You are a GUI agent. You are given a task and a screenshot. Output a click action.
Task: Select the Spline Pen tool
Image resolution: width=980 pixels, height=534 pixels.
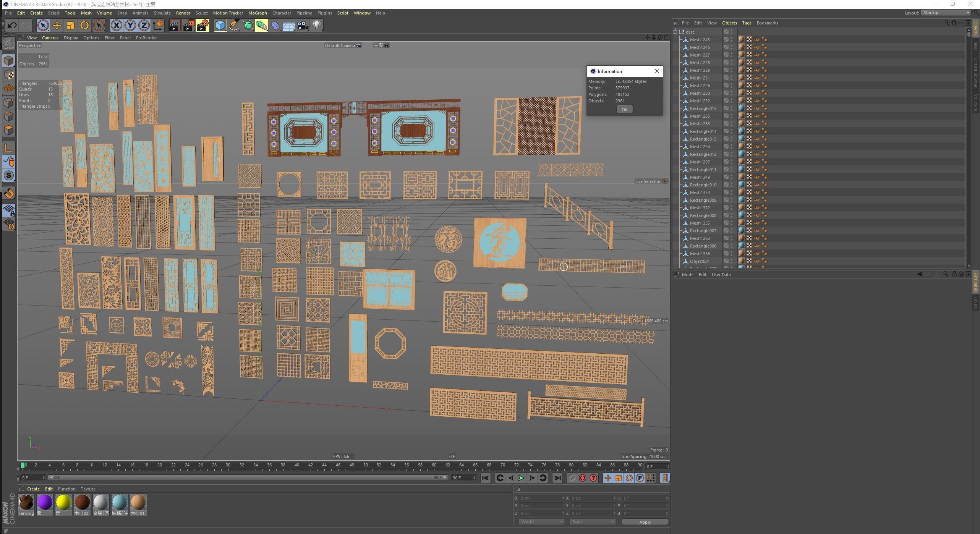pyautogui.click(x=234, y=26)
